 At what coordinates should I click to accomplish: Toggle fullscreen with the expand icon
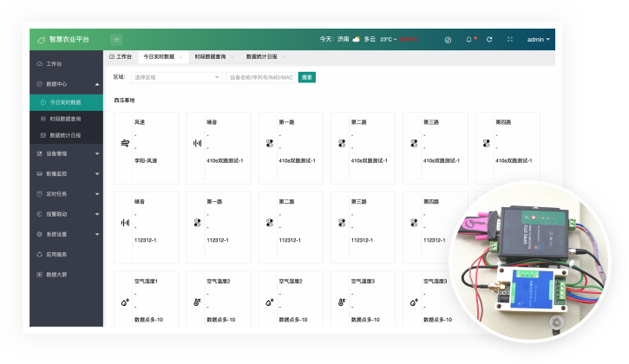[x=509, y=39]
